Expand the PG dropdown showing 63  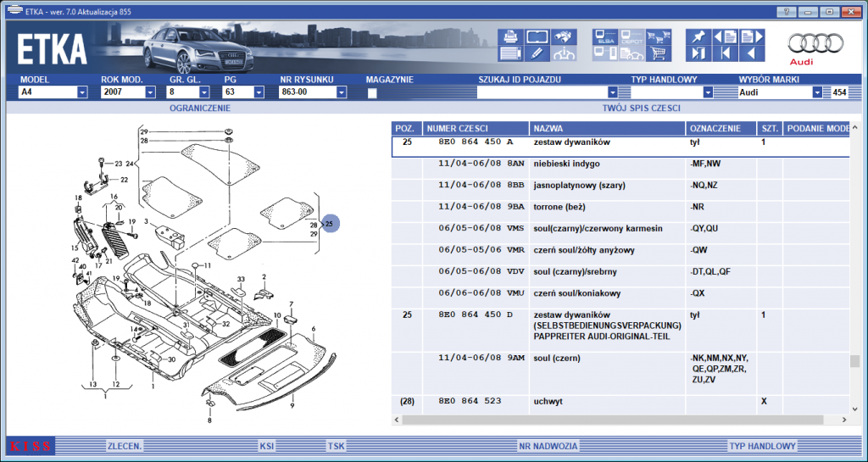click(x=259, y=92)
